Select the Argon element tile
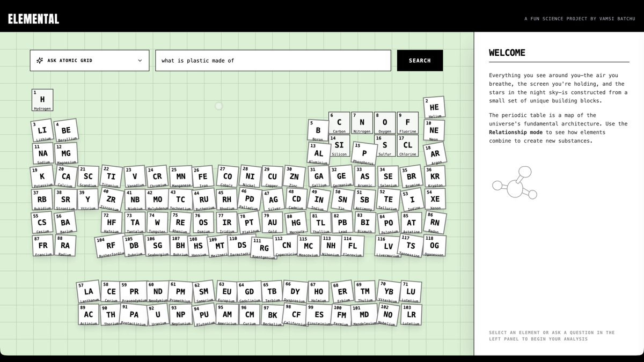 click(435, 154)
